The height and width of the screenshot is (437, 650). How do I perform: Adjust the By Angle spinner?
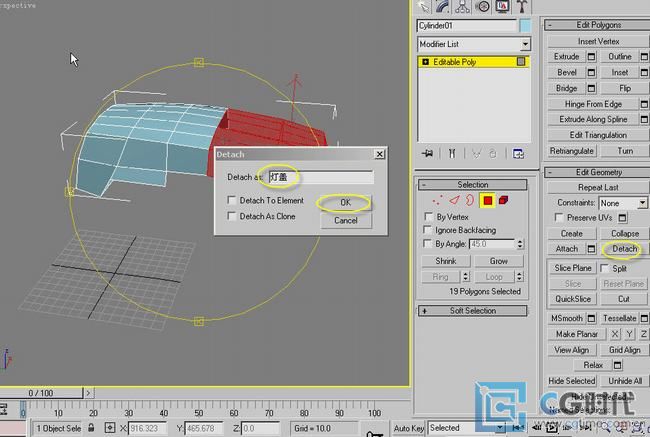pos(520,244)
